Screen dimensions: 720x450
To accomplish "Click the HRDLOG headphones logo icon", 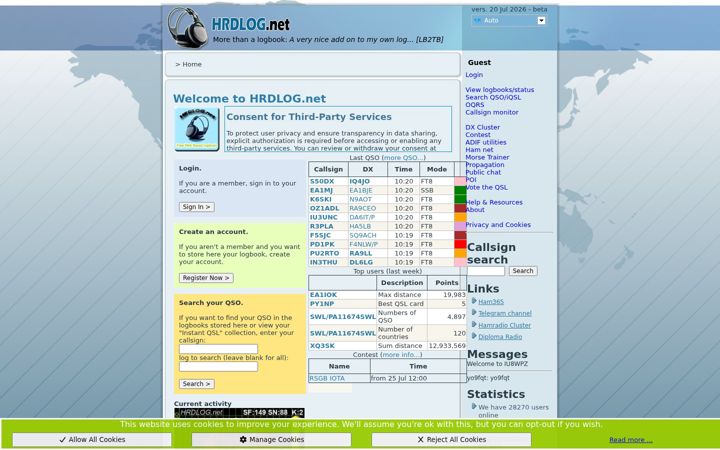I will tap(188, 27).
